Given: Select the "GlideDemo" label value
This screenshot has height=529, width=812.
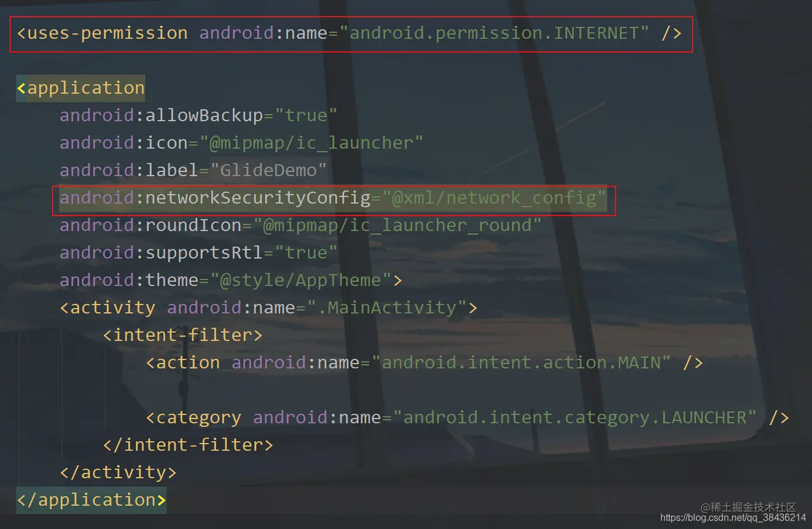Looking at the screenshot, I should pyautogui.click(x=269, y=170).
